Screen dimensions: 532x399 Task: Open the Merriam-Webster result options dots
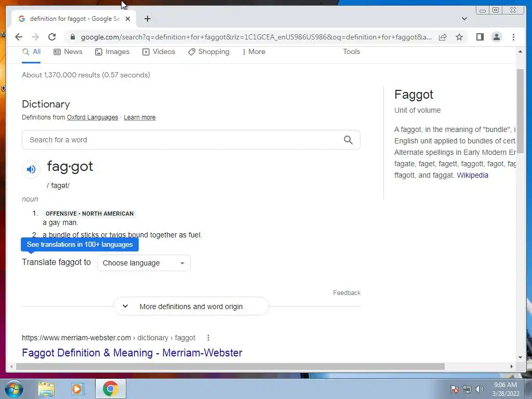[208, 338]
